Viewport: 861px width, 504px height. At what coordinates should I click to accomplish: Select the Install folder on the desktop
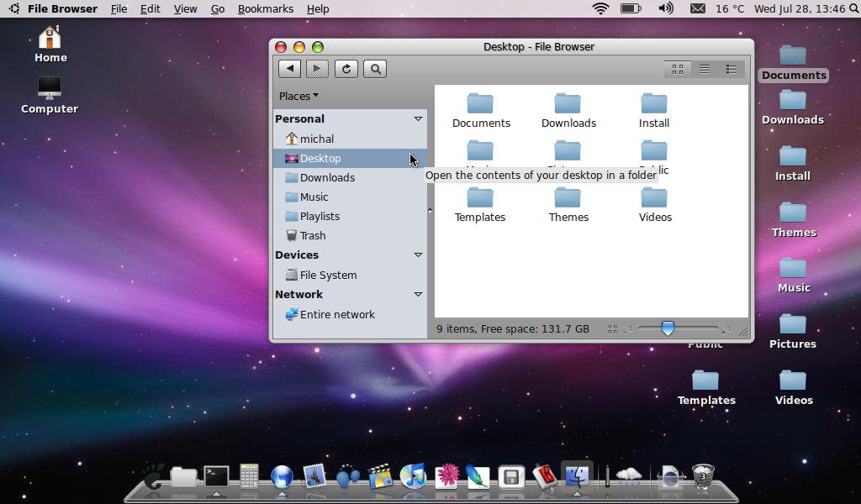793,164
